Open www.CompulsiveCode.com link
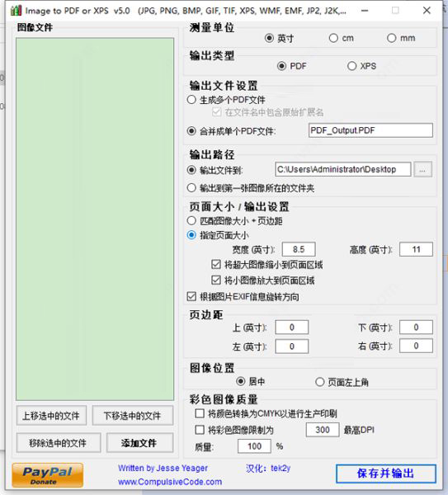 tap(170, 482)
